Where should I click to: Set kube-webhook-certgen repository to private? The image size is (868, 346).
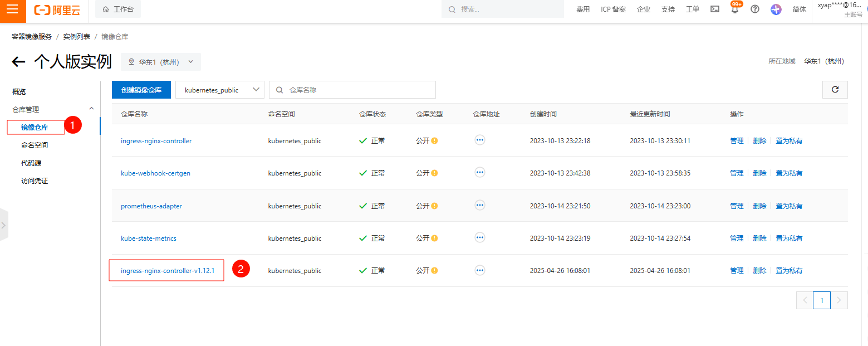[x=789, y=173]
